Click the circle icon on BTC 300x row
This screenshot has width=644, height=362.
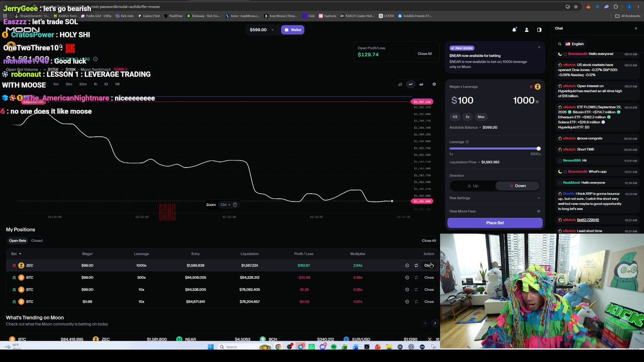click(407, 277)
